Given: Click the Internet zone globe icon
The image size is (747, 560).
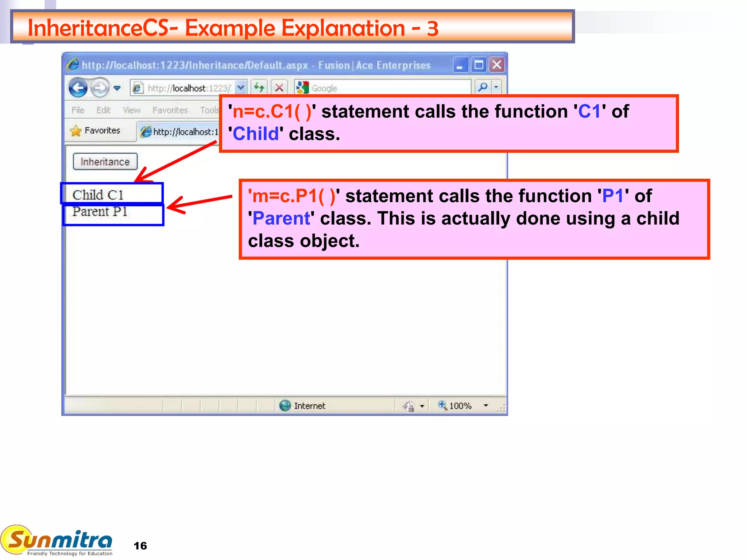Looking at the screenshot, I should 285,405.
